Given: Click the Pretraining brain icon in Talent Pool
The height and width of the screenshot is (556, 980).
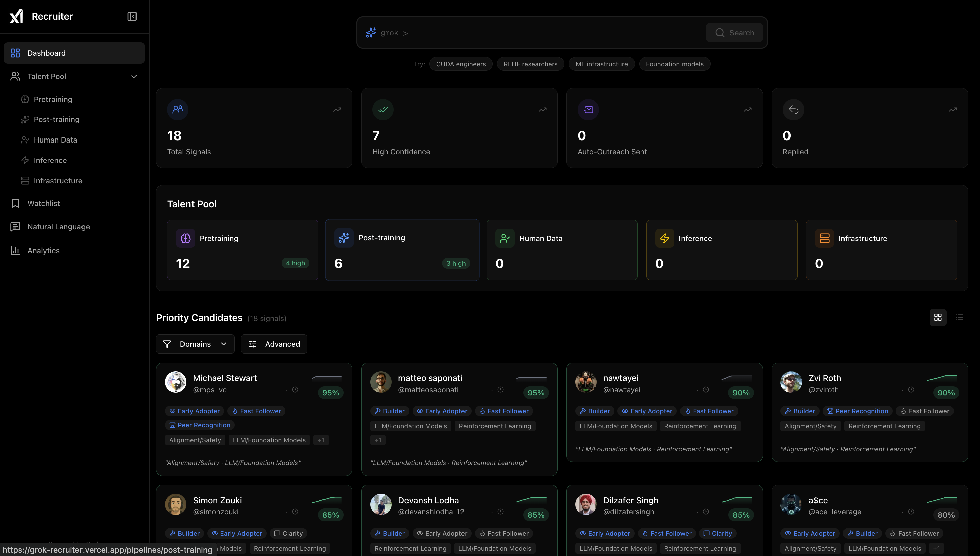Looking at the screenshot, I should coord(185,238).
